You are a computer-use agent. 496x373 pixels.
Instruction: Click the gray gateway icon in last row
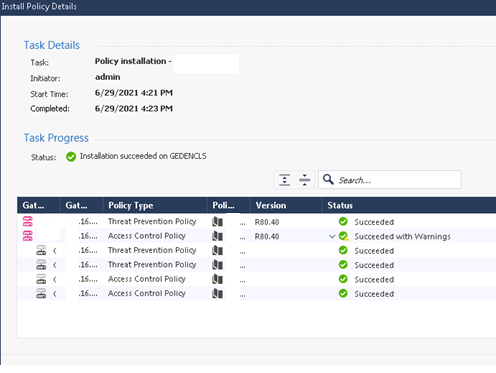[41, 293]
